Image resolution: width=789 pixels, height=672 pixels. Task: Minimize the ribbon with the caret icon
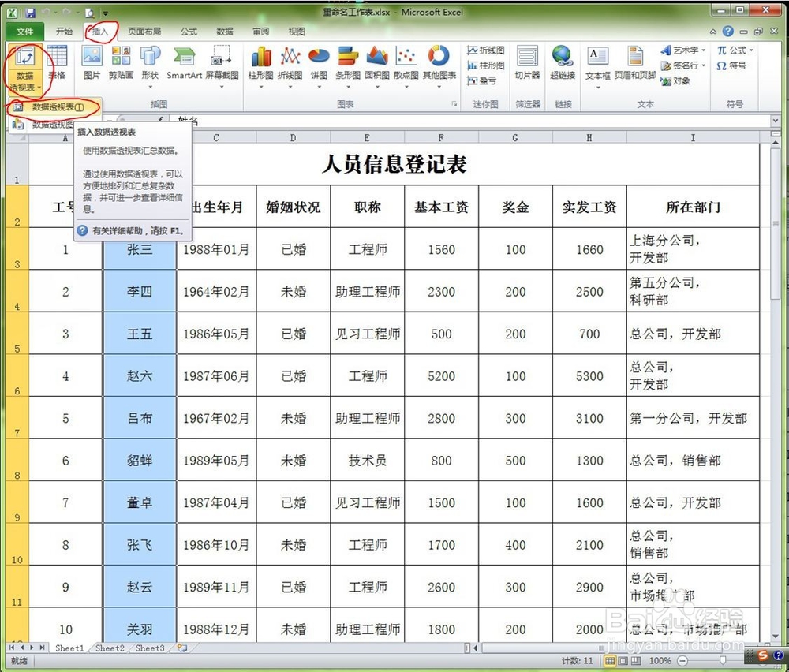(x=713, y=32)
